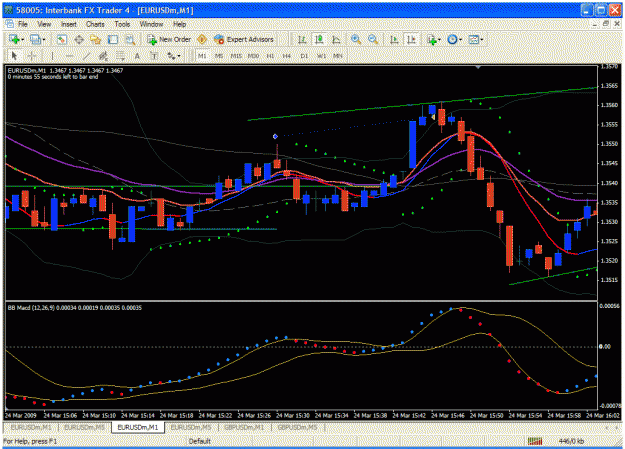Click the Zoom In magnifier
The image size is (625, 449).
356,39
